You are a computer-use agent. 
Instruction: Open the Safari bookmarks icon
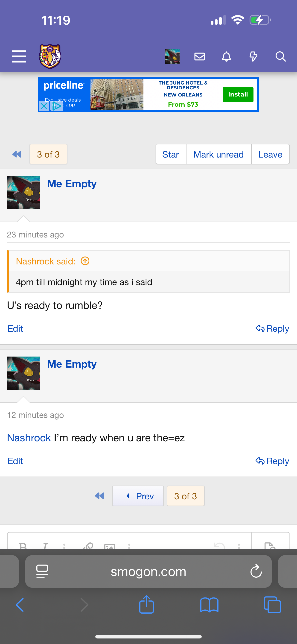coord(209,605)
